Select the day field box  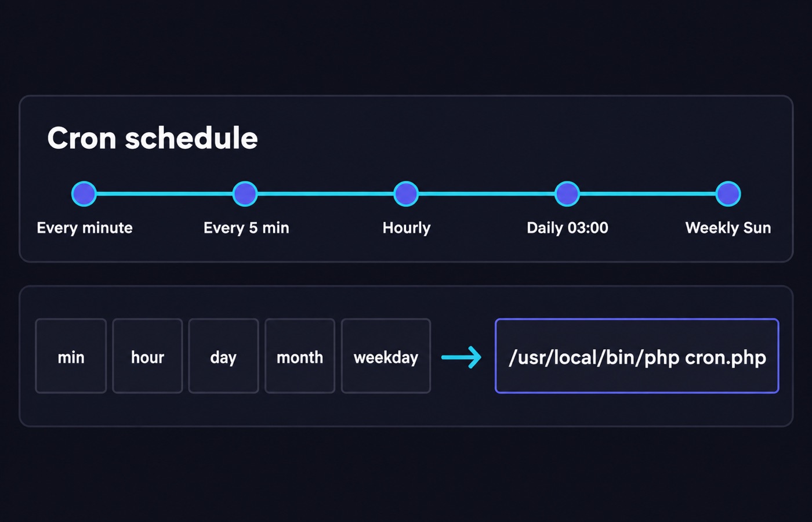223,356
